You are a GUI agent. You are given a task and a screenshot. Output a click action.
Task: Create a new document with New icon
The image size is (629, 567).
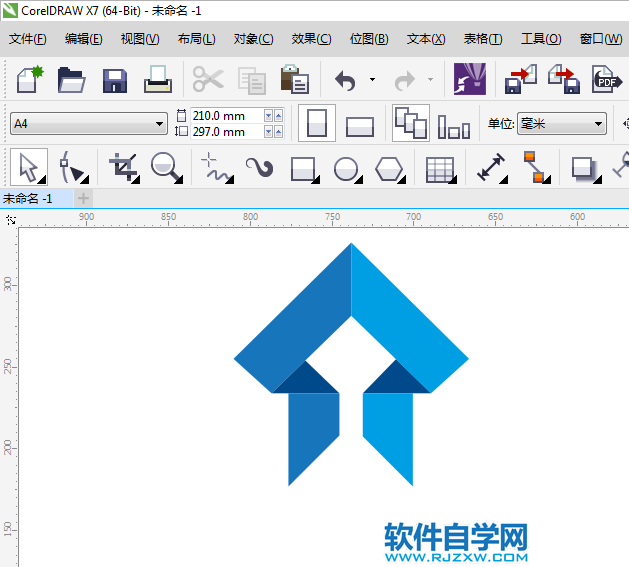point(30,79)
